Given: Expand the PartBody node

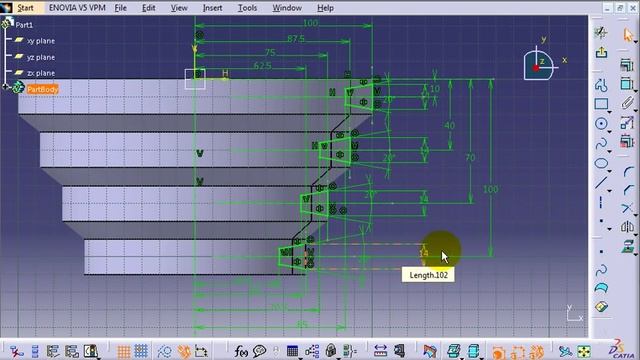Looking at the screenshot, I should click(x=5, y=87).
